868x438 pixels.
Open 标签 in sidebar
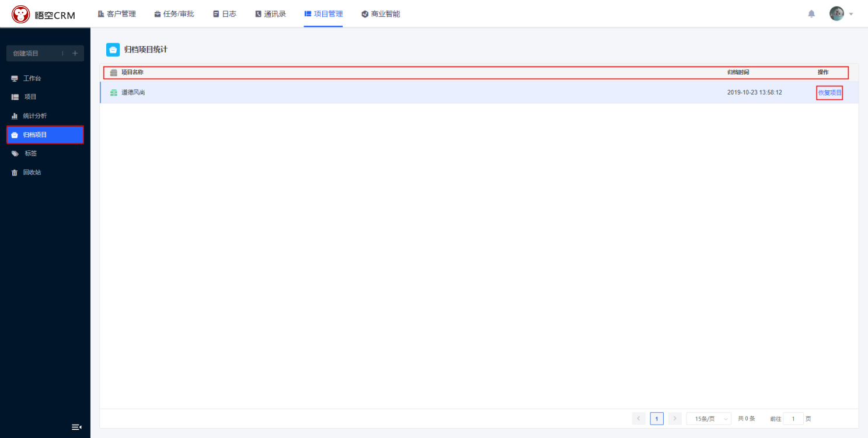pyautogui.click(x=45, y=153)
